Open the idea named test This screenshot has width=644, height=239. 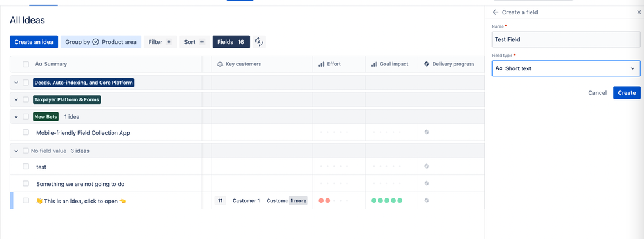click(x=41, y=167)
